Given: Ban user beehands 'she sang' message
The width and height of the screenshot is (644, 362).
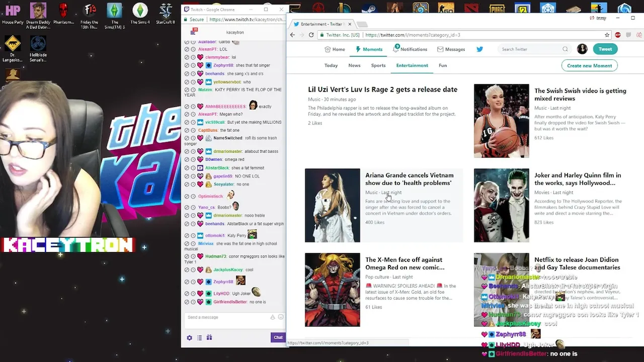Looking at the screenshot, I should (187, 73).
